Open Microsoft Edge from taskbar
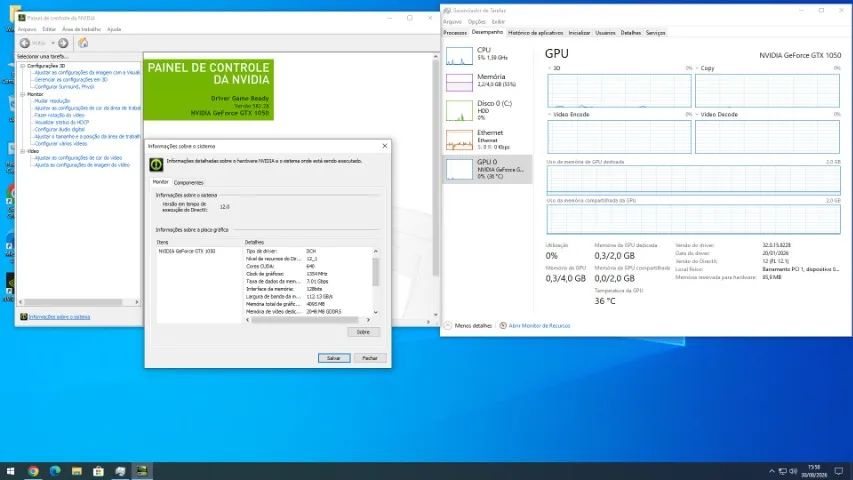The width and height of the screenshot is (853, 480). [55, 471]
